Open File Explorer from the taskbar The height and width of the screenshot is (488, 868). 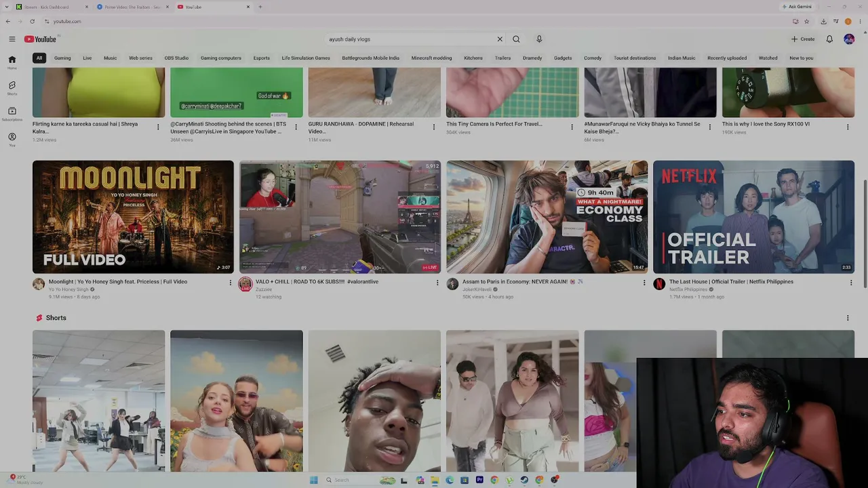point(435,480)
